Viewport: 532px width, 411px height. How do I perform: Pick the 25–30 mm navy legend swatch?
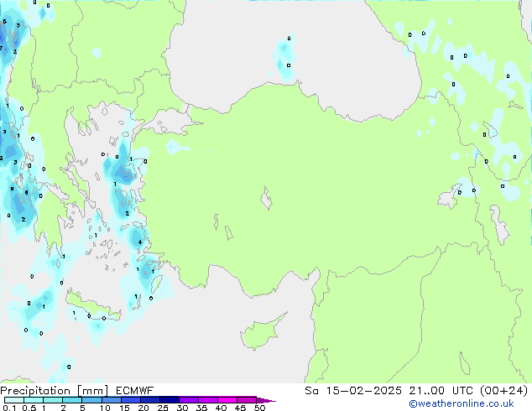170,400
